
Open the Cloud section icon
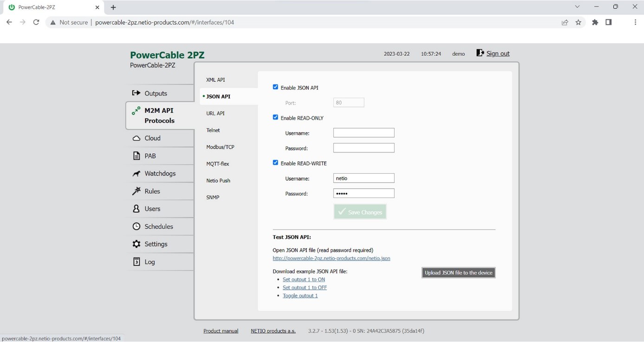click(x=136, y=138)
